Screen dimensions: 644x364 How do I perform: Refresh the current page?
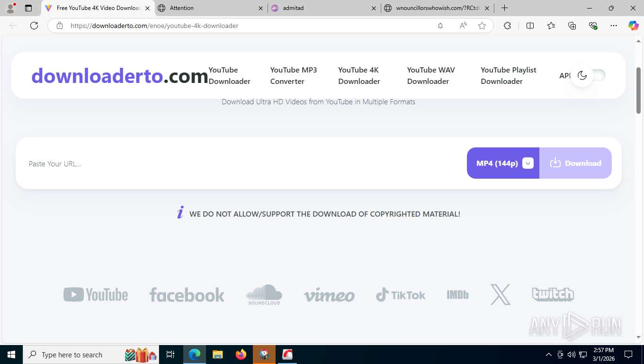coord(34,26)
